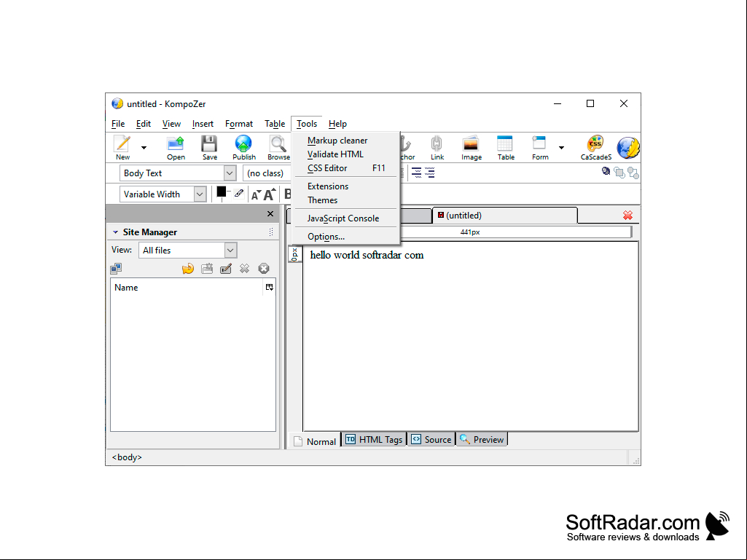Screen dimensions: 747x560
Task: Launch the CaScadeS CSS editor icon
Action: coord(596,148)
